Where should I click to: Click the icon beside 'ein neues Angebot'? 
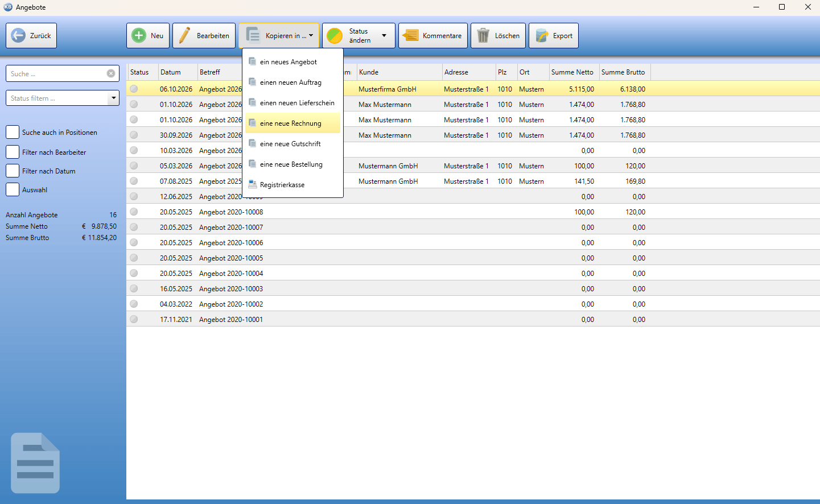click(x=252, y=61)
